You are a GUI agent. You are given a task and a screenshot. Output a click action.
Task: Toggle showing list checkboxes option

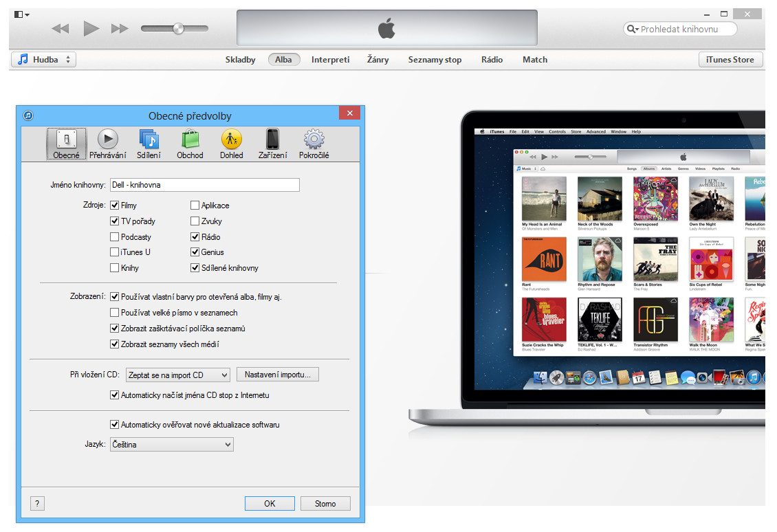114,329
